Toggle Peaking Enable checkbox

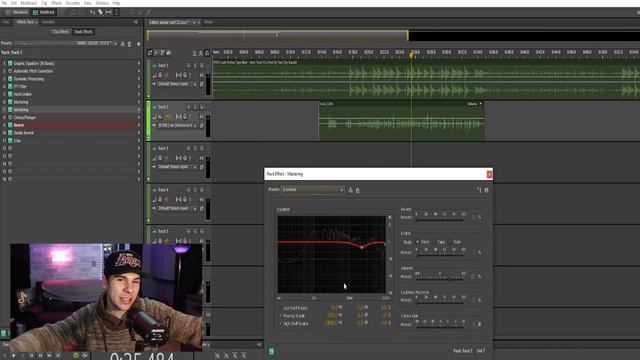pyautogui.click(x=281, y=316)
